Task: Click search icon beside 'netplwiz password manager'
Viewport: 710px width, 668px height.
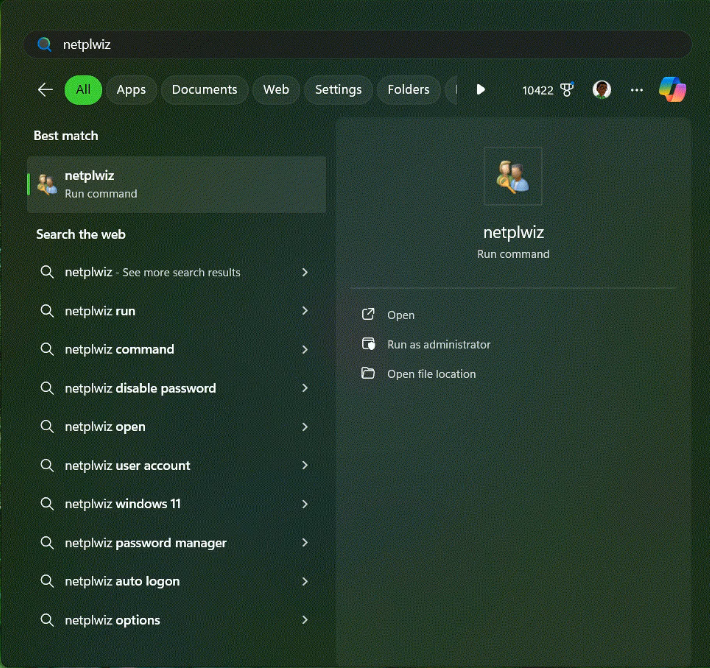Action: point(47,543)
